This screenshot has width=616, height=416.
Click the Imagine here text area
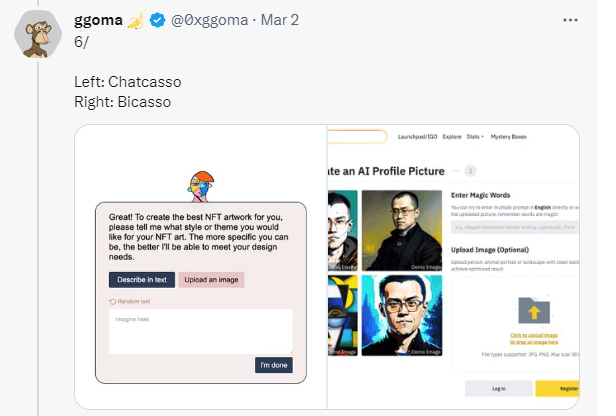coord(200,330)
